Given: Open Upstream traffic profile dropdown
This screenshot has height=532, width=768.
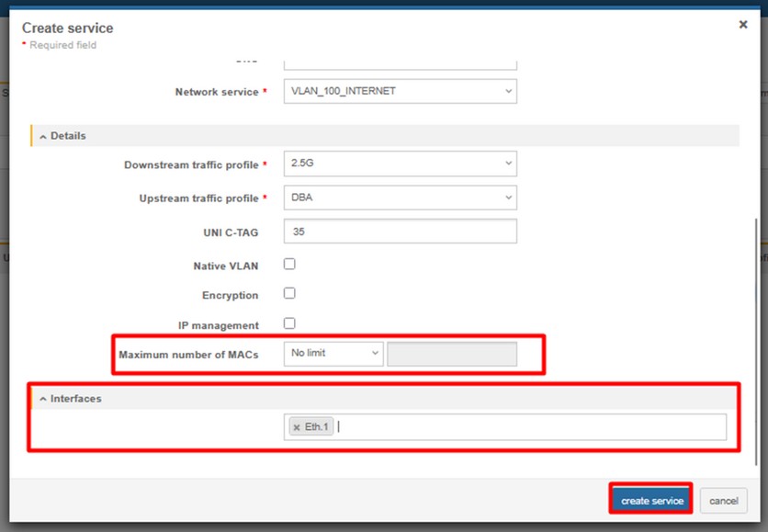Looking at the screenshot, I should [x=400, y=198].
